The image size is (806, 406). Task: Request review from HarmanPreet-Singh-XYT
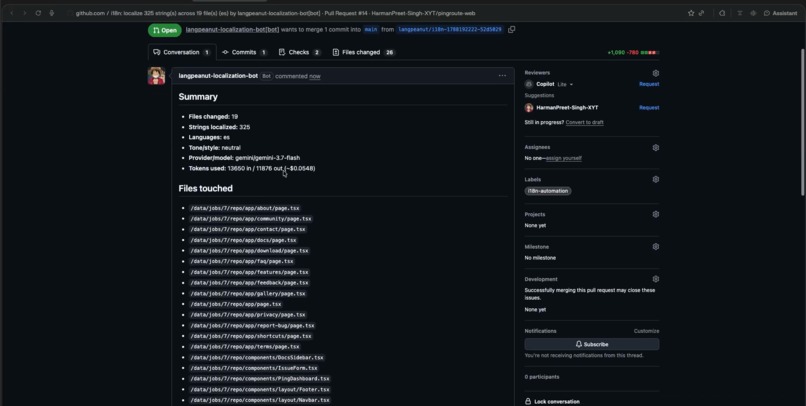pyautogui.click(x=649, y=108)
